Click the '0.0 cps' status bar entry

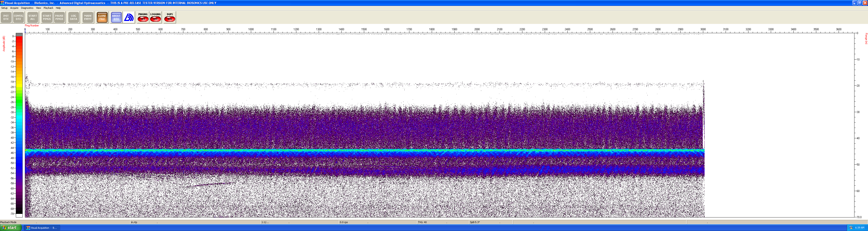tap(344, 222)
